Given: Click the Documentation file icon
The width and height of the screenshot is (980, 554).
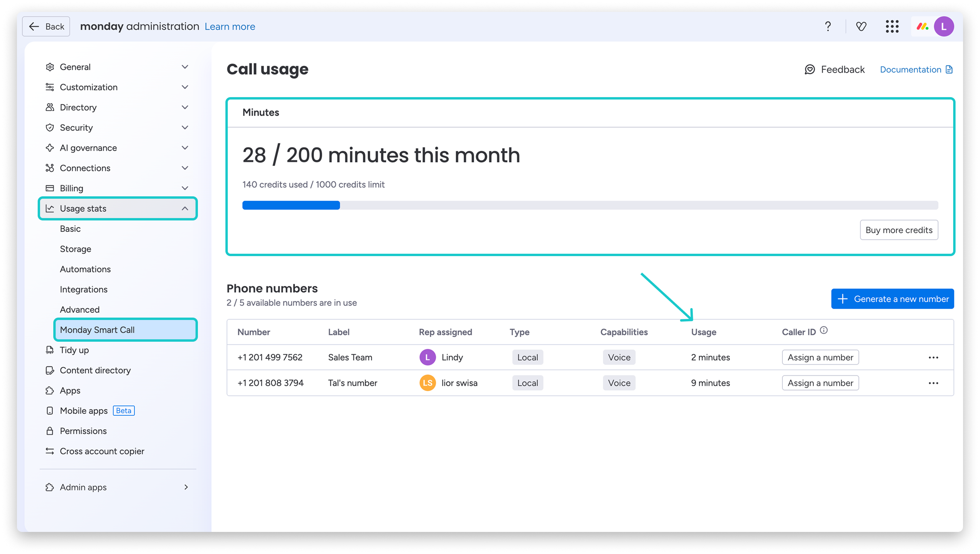Looking at the screenshot, I should [x=949, y=69].
